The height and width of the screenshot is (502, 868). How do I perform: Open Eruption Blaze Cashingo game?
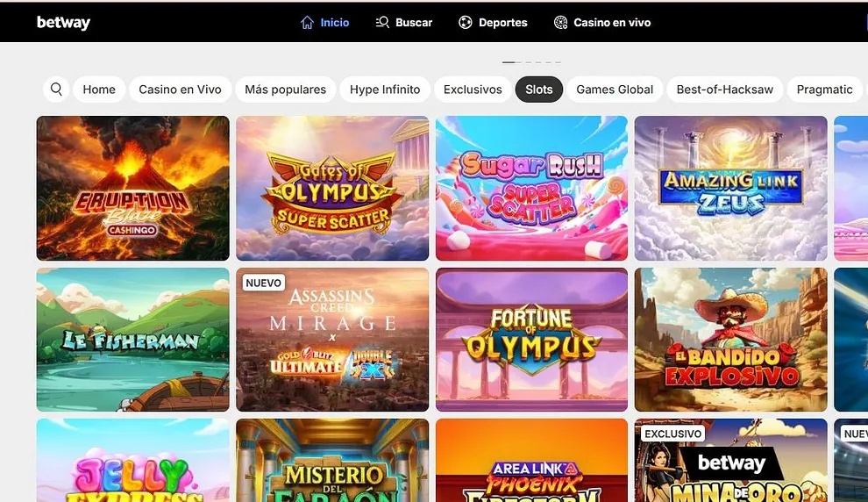133,188
